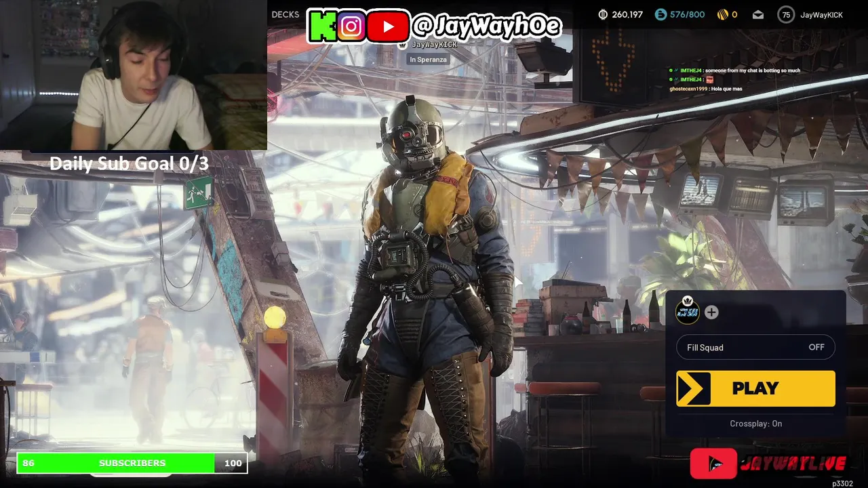Click the Instagram icon in overlay
Screen dimensions: 868x488
pyautogui.click(x=351, y=26)
